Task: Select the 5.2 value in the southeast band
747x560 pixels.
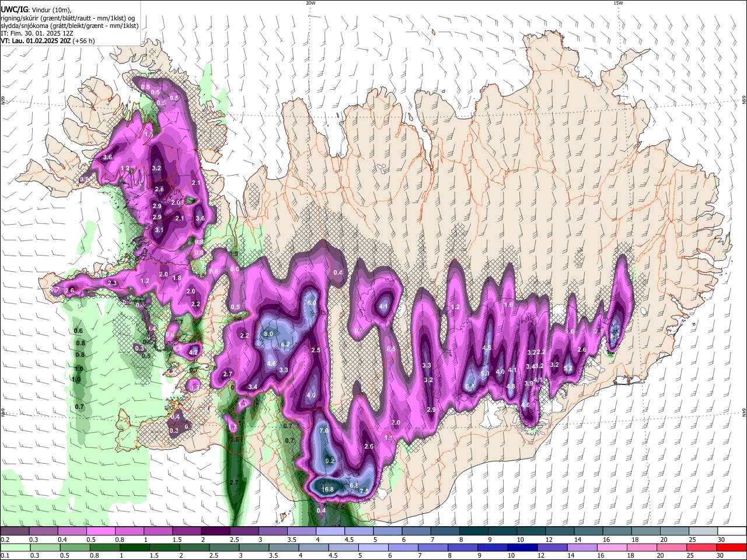Action: point(568,369)
